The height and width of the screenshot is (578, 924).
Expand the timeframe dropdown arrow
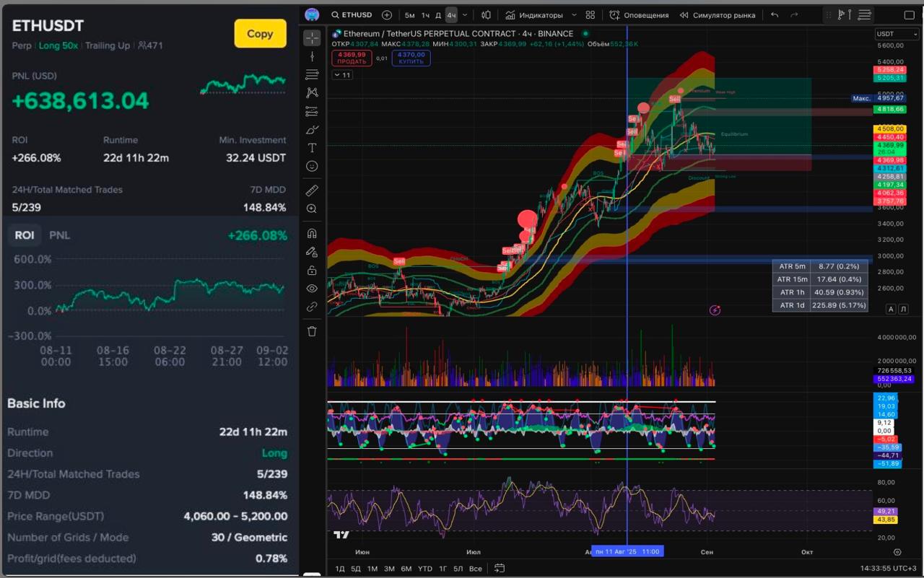click(x=465, y=14)
